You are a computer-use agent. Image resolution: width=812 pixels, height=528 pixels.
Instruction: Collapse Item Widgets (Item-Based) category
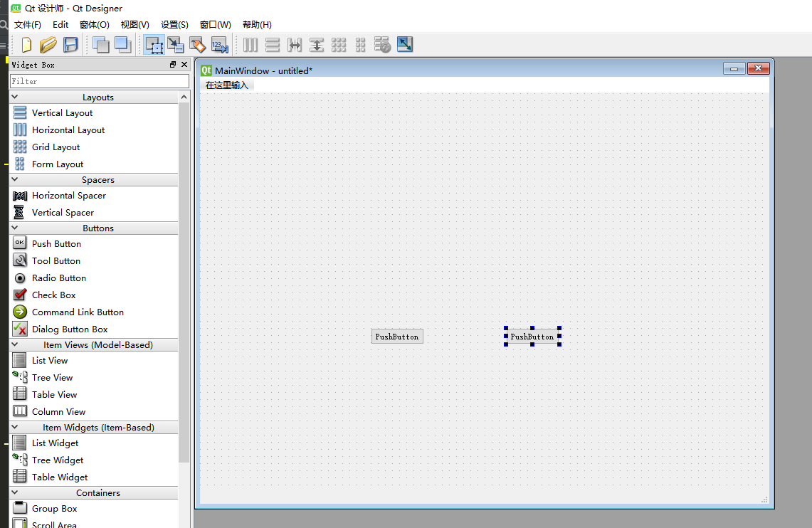(x=15, y=427)
